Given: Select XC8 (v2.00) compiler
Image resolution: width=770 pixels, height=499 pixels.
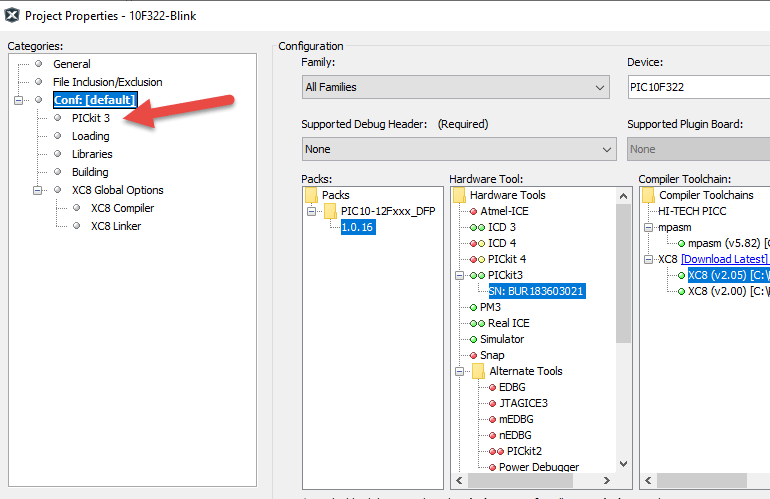Looking at the screenshot, I should [x=729, y=291].
